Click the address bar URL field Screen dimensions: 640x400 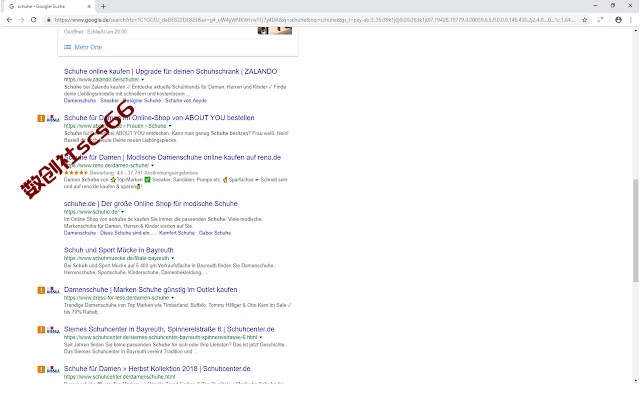314,20
